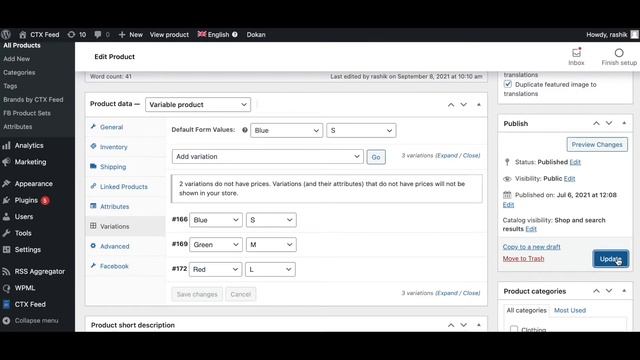This screenshot has width=640, height=360.
Task: Select the Most Used categories tab
Action: click(570, 310)
